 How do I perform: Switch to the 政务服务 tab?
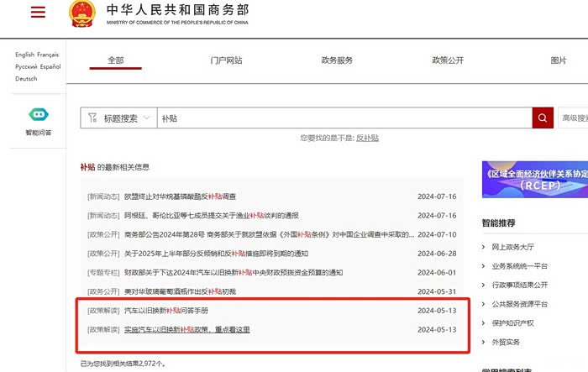tap(337, 60)
